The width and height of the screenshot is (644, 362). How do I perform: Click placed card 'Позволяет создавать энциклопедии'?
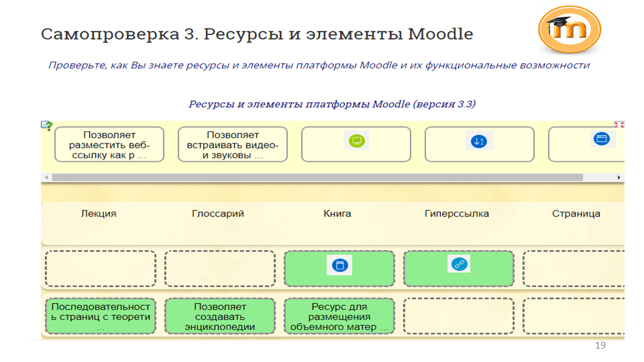click(220, 316)
